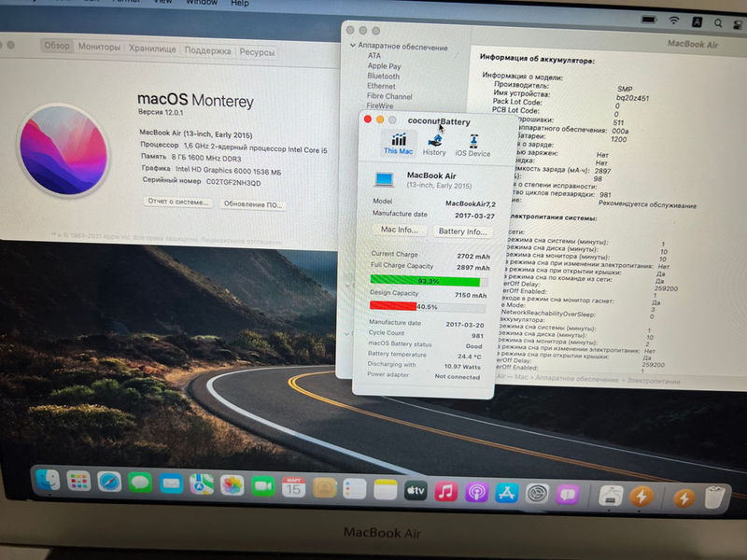Click the macOS Monterey logo image
This screenshot has width=747, height=560.
(x=63, y=151)
